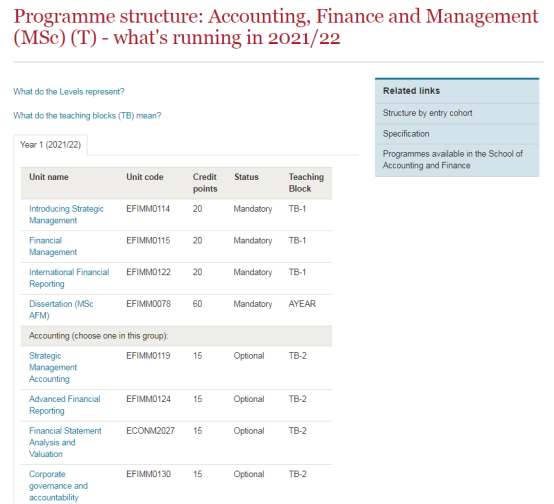Open Strategic Management Accounting unit
The height and width of the screenshot is (504, 554).
point(53,367)
